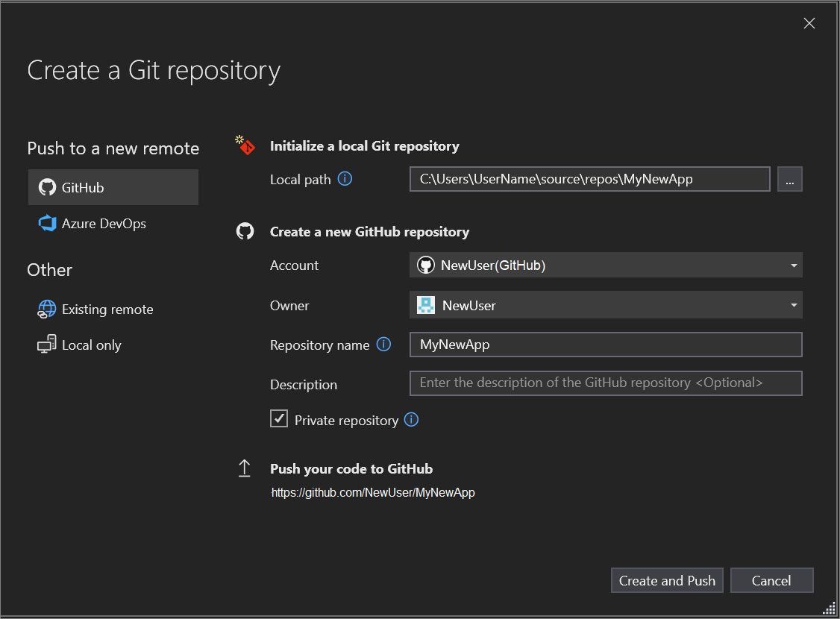Select the Existing remote option

(x=107, y=309)
